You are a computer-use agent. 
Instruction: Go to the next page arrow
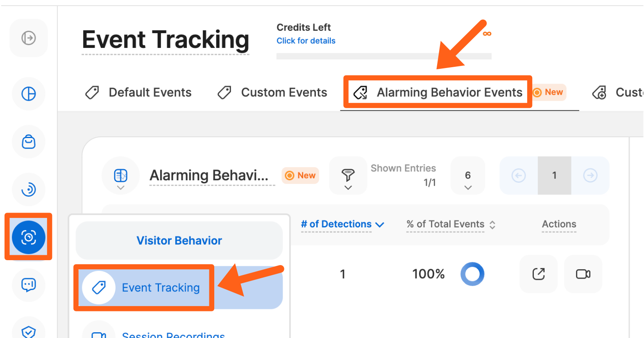tap(590, 176)
